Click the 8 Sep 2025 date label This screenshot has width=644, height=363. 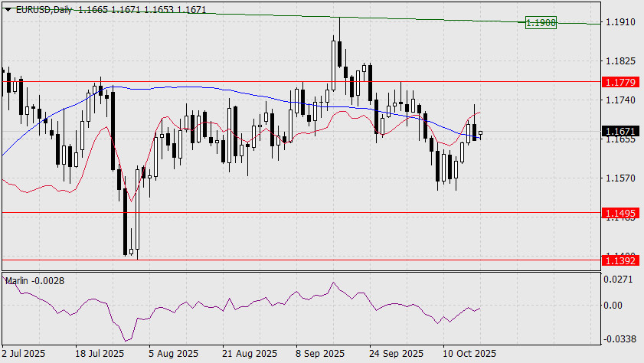click(x=320, y=354)
